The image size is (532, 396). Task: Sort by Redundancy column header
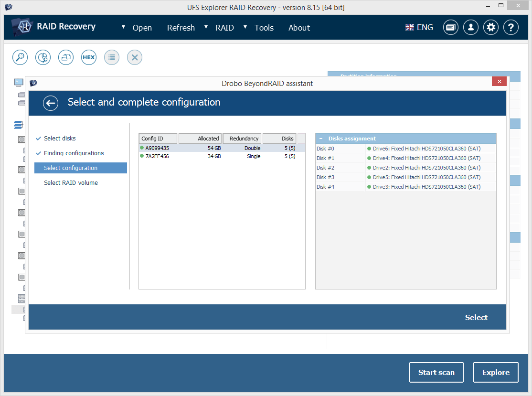click(242, 139)
